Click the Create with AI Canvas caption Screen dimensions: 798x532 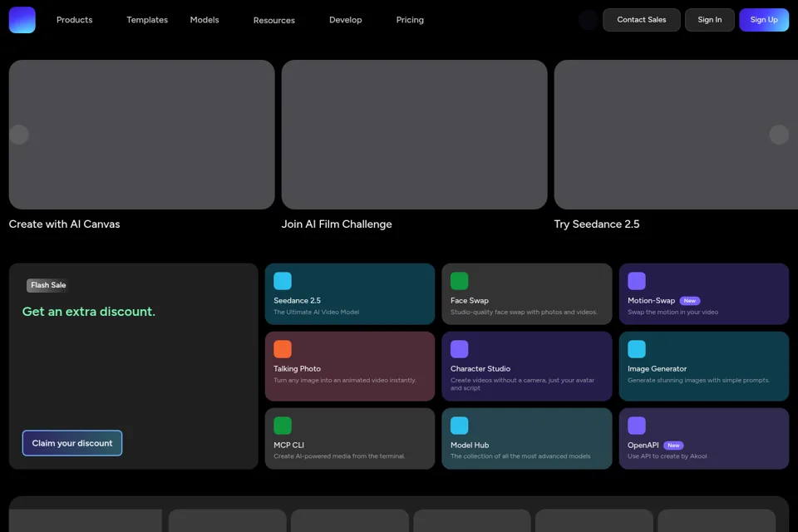(x=64, y=224)
